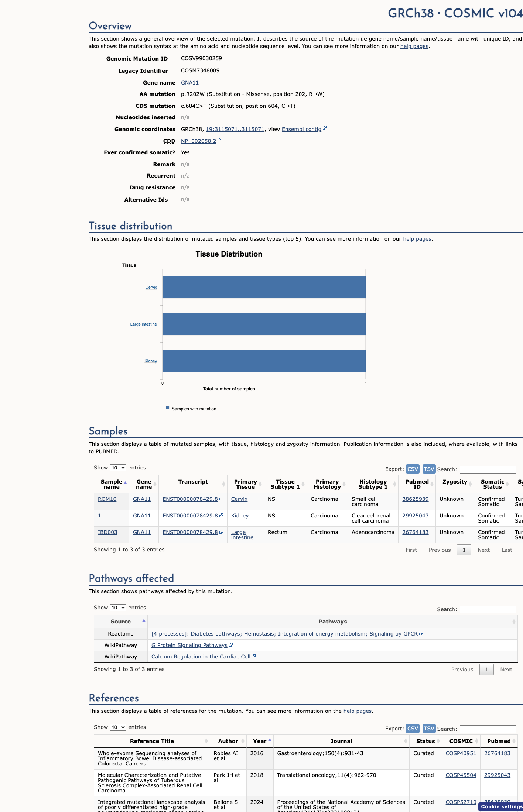
Task: Open sample ROM10 link
Action: point(107,499)
